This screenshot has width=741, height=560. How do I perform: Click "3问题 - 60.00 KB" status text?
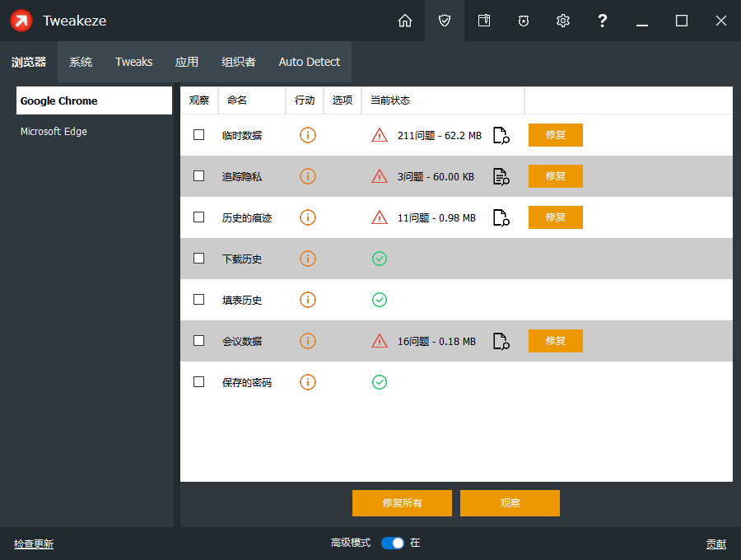[436, 177]
